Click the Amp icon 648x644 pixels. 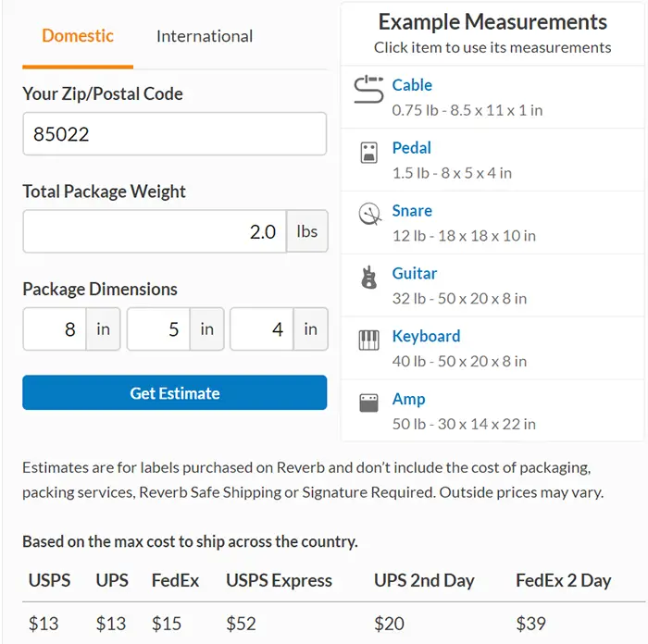click(368, 402)
